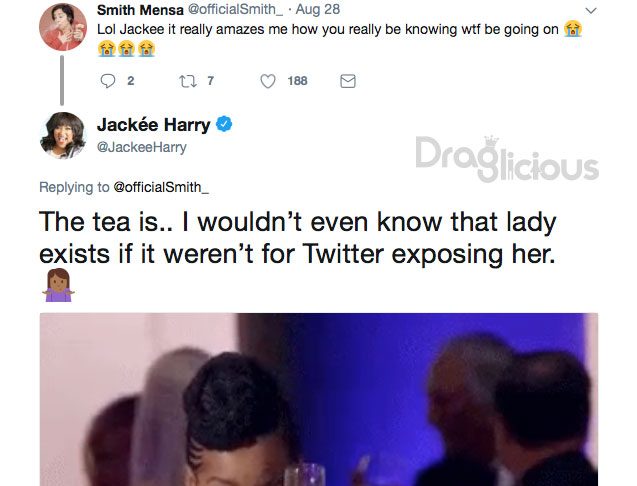Click the reply speech bubble icon

[x=108, y=81]
